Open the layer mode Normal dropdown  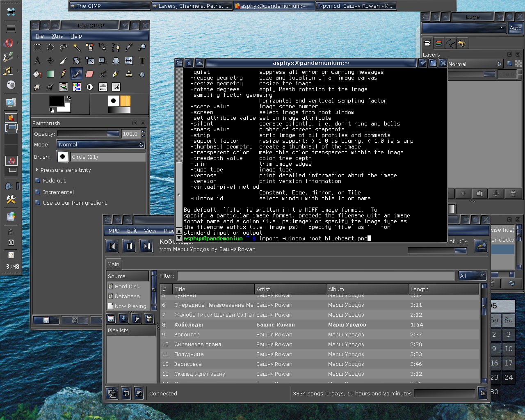[475, 64]
